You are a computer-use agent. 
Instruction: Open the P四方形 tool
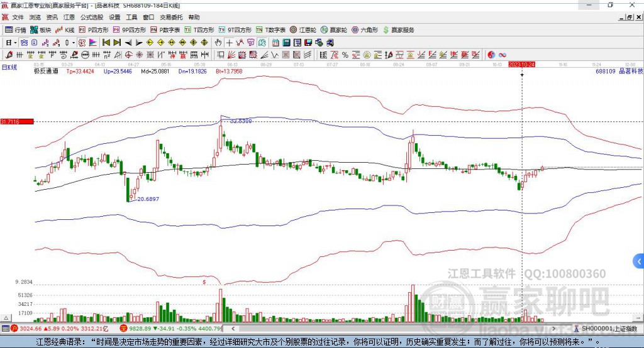point(94,30)
